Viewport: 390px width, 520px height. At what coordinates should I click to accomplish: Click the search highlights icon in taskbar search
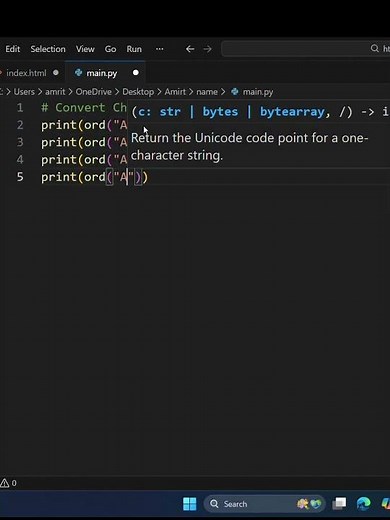point(309,504)
